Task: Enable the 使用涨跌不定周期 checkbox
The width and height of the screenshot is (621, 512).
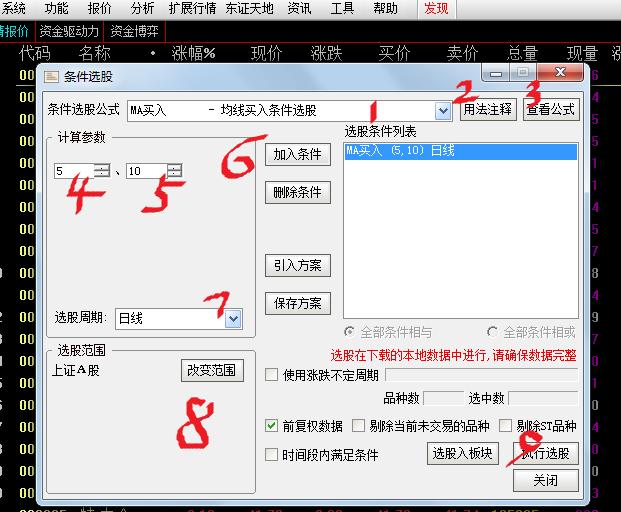Action: point(271,375)
